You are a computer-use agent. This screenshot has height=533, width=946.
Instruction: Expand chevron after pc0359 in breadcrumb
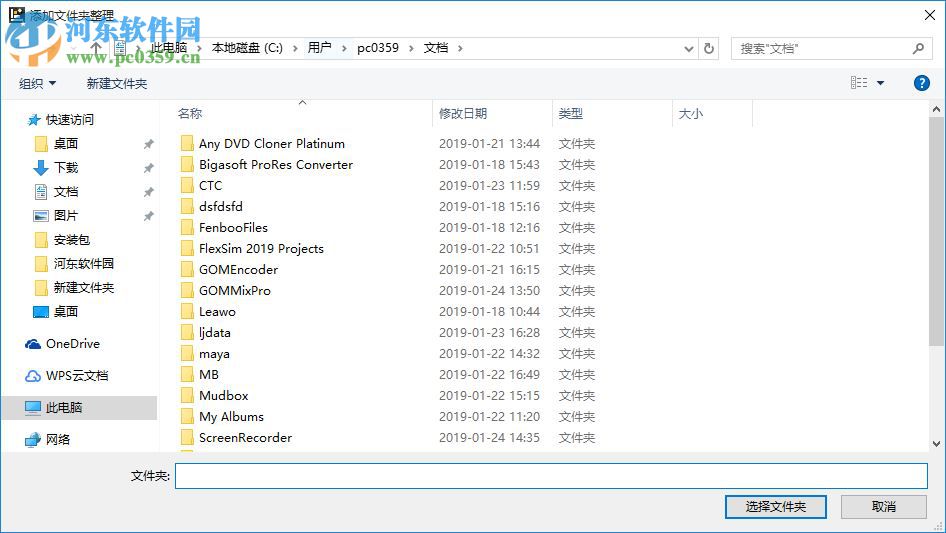(x=411, y=48)
